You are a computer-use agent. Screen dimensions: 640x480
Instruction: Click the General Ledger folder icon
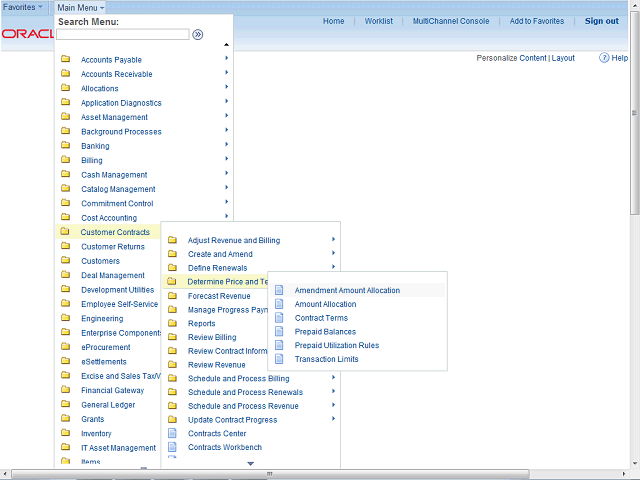(65, 404)
